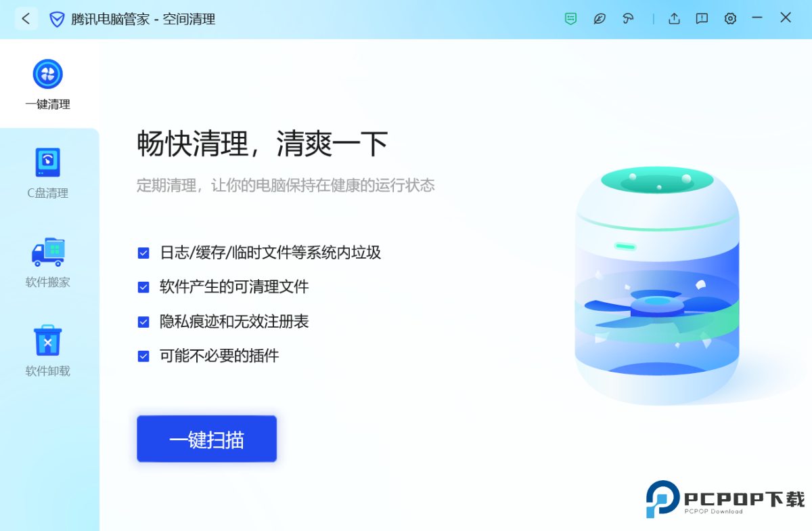Screen dimensions: 812x531
Task: Open the umbrella icon in title bar
Action: pyautogui.click(x=628, y=19)
